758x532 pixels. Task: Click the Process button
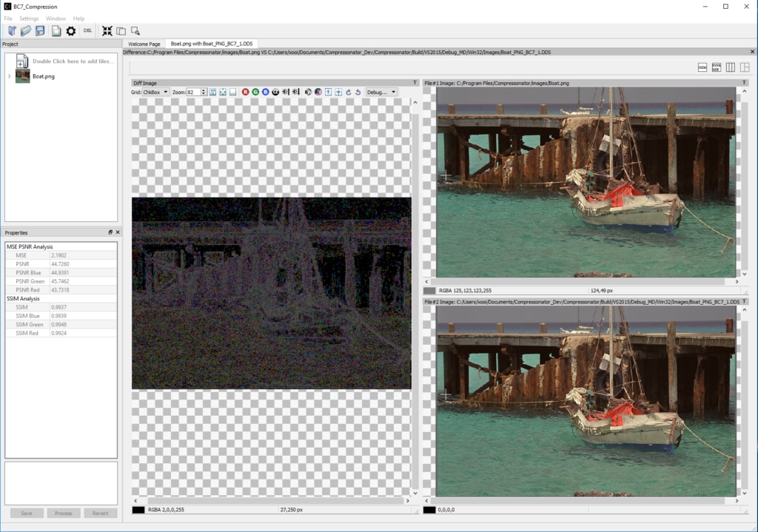64,513
